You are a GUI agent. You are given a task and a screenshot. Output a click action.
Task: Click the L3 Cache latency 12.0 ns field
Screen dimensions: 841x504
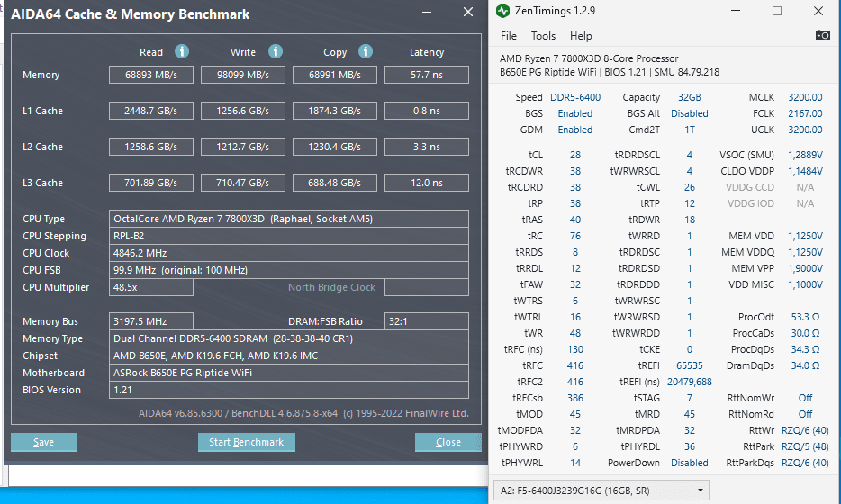coord(427,183)
